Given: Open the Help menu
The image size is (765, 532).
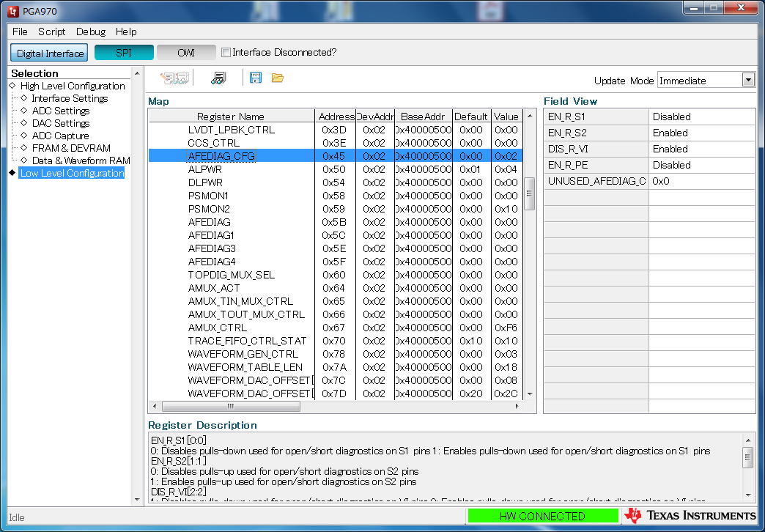Looking at the screenshot, I should (126, 32).
